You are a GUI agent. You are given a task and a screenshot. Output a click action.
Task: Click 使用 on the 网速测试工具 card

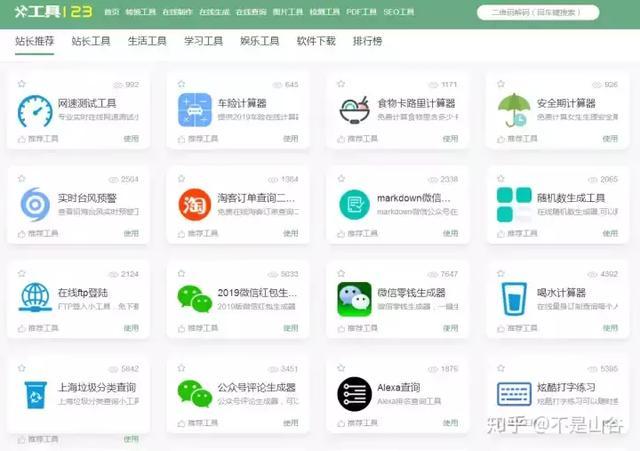coord(131,139)
